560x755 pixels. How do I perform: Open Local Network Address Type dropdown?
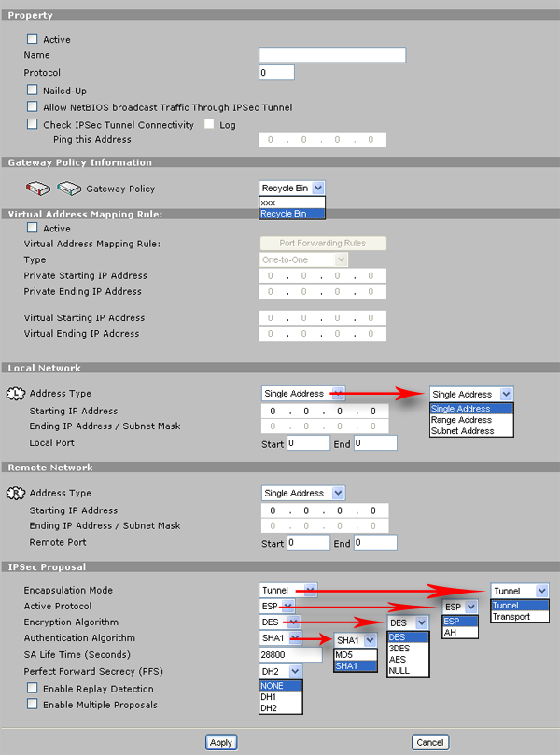pyautogui.click(x=303, y=394)
